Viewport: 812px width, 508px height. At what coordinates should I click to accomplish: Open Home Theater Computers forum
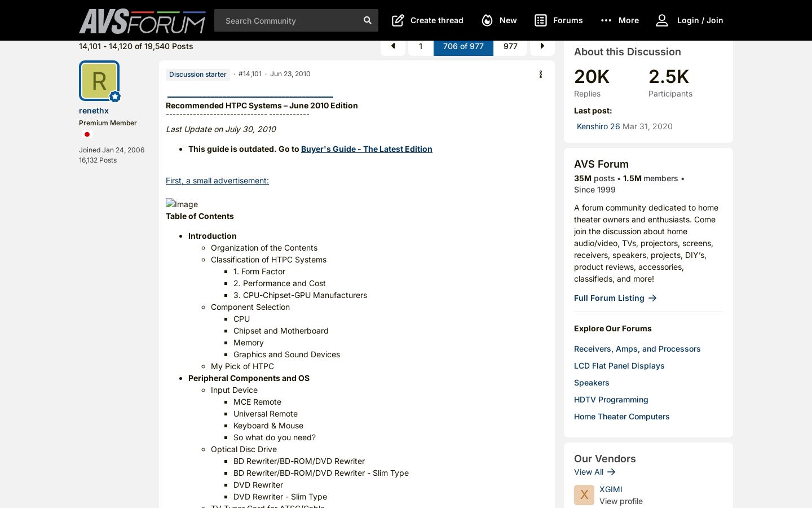pos(621,417)
